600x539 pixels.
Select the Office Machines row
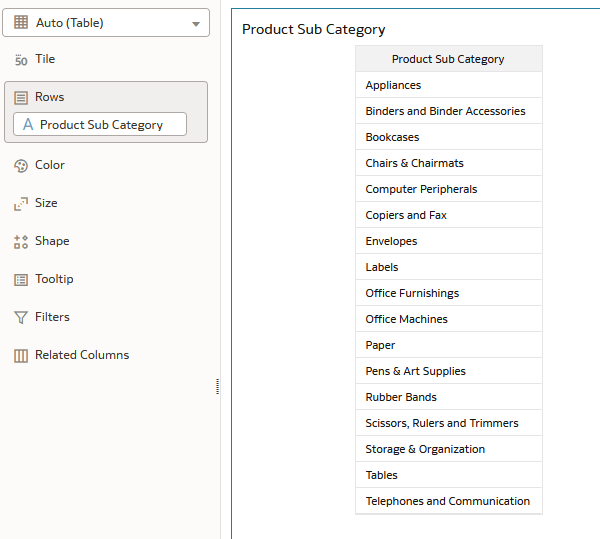click(449, 319)
